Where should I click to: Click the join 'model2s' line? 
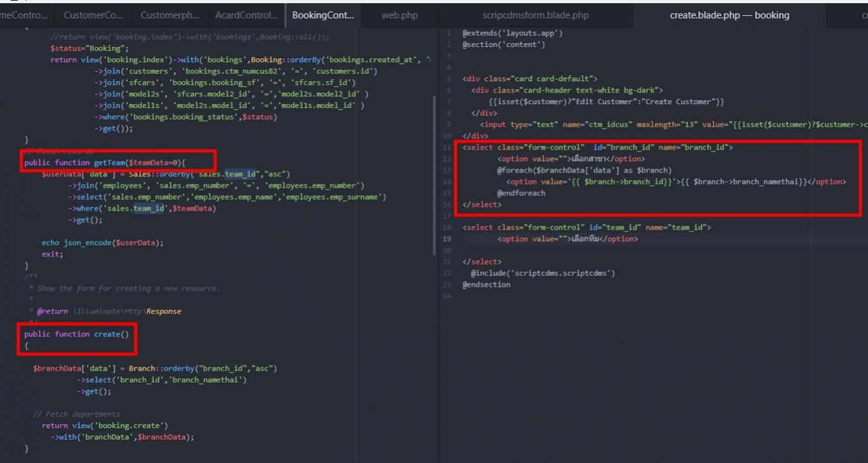click(232, 95)
